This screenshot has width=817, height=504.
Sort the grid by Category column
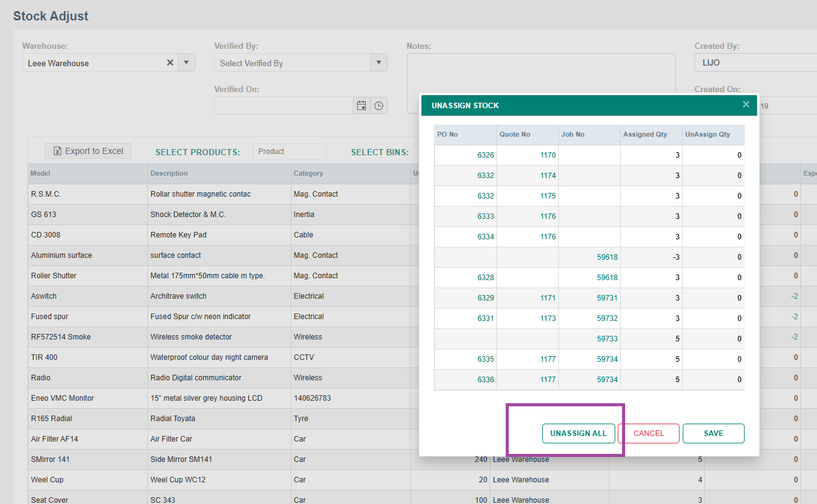[308, 173]
